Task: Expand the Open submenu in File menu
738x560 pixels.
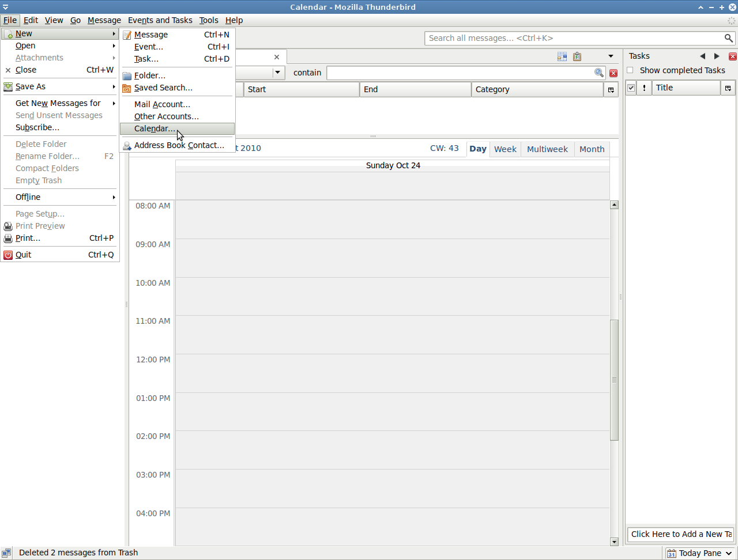Action: pos(60,46)
